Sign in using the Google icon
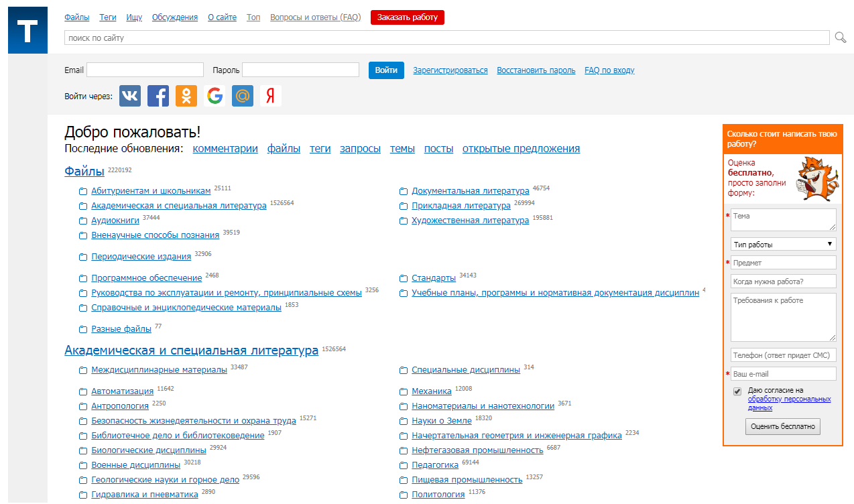The height and width of the screenshot is (504, 854). (x=215, y=96)
